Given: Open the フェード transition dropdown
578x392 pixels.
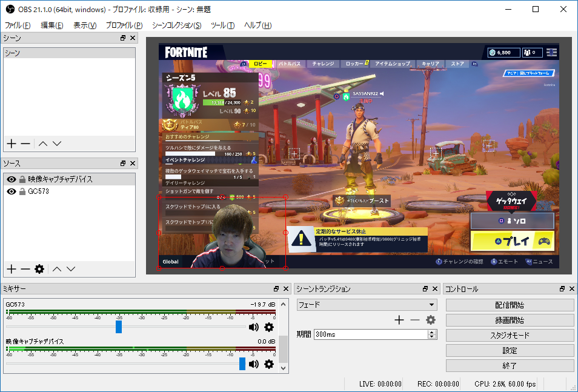Looking at the screenshot, I should tap(367, 305).
